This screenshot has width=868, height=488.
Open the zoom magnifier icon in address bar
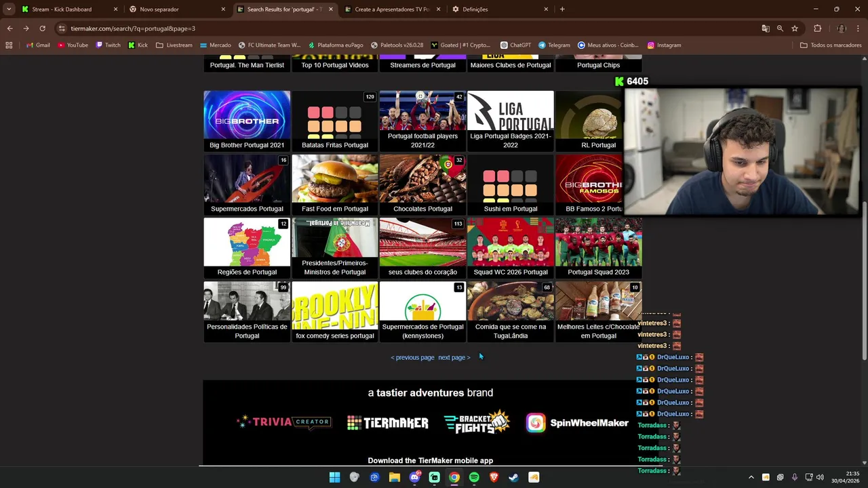tap(780, 28)
